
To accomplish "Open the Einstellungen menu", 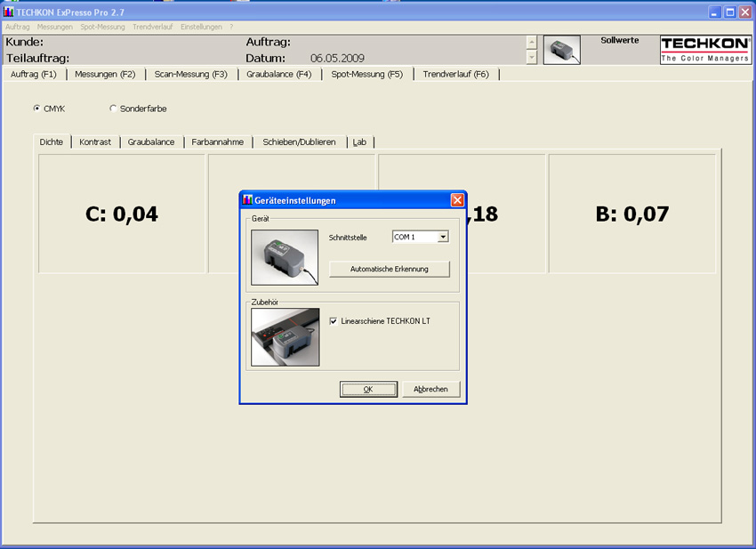I will [202, 27].
